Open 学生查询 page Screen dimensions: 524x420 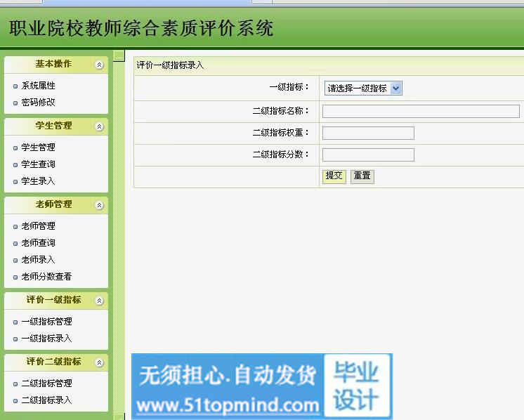39,164
